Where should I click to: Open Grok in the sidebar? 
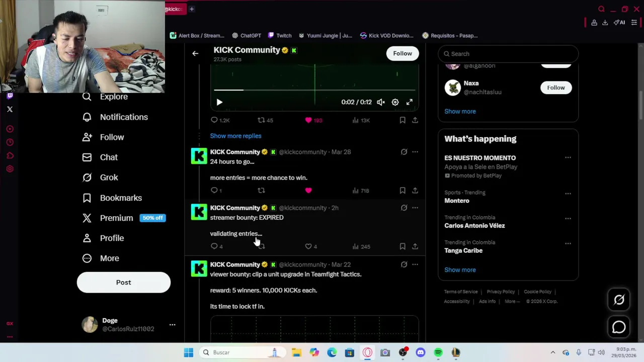(100, 177)
